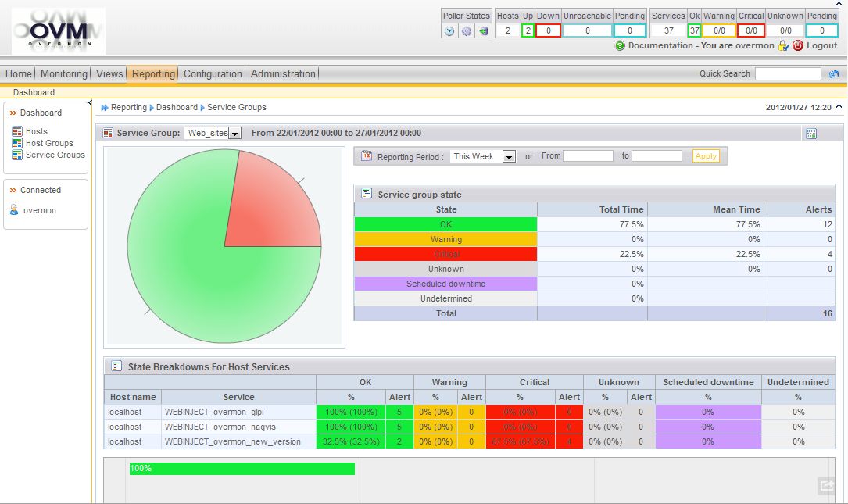Click the padlock icon beside overmon username
The width and height of the screenshot is (848, 504).
782,45
